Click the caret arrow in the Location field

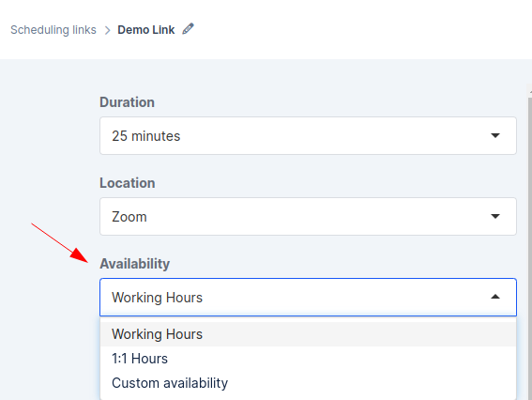[495, 216]
